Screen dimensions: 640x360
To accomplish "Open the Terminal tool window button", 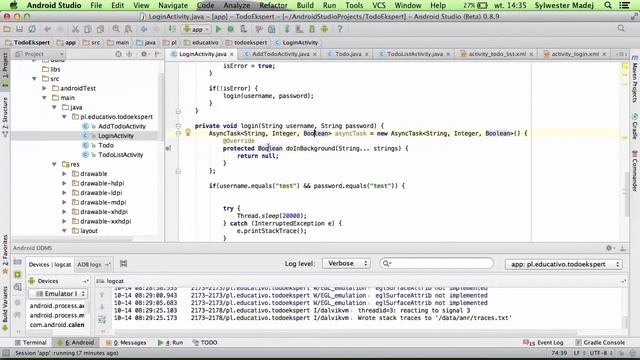I will (x=31, y=342).
